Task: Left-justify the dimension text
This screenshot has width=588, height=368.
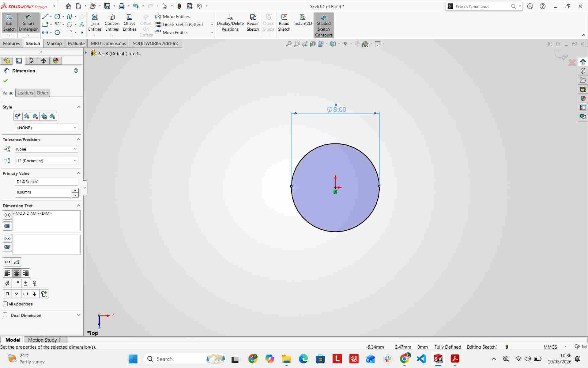Action: (x=7, y=273)
